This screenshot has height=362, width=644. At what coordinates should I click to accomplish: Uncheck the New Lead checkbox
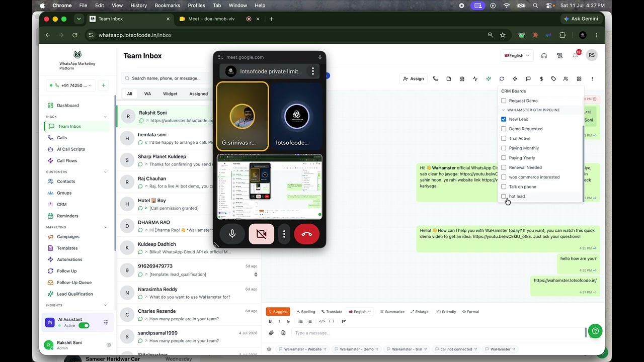504,119
